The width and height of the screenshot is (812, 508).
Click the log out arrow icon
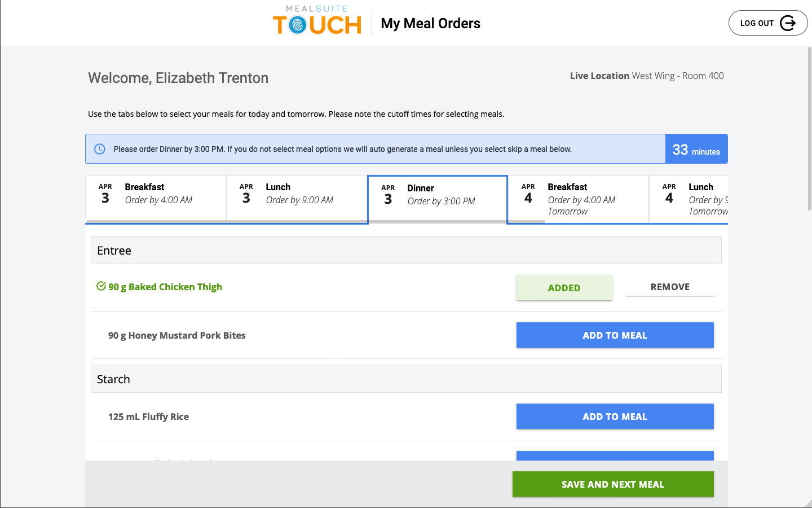click(787, 23)
